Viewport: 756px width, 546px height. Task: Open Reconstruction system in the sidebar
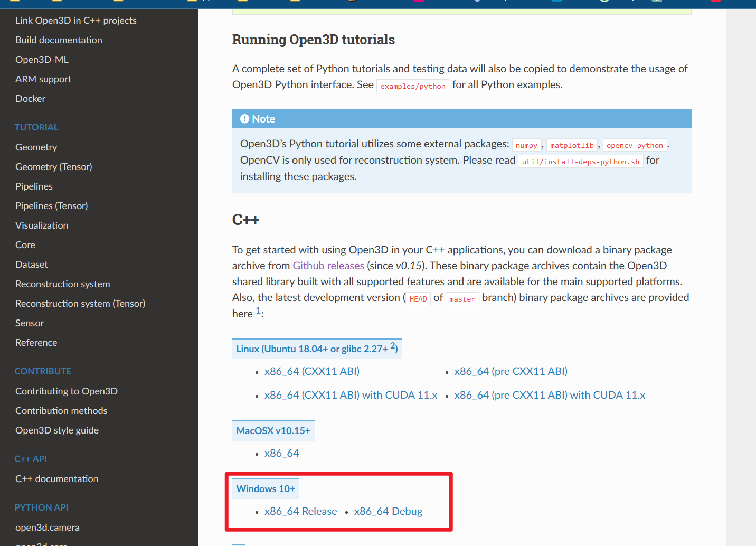(62, 284)
